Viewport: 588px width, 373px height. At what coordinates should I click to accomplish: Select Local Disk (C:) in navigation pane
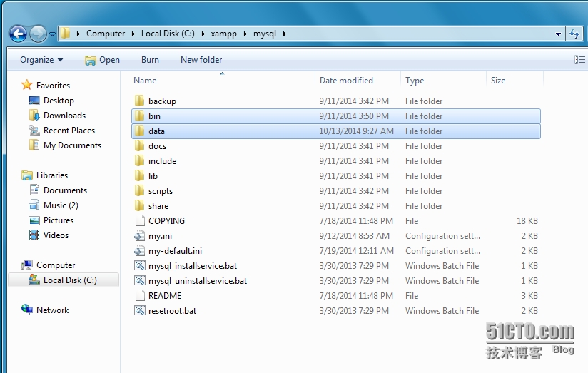pyautogui.click(x=63, y=280)
